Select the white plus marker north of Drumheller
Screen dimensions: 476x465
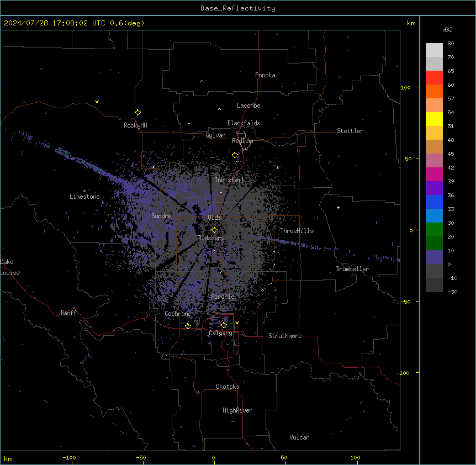(x=338, y=207)
